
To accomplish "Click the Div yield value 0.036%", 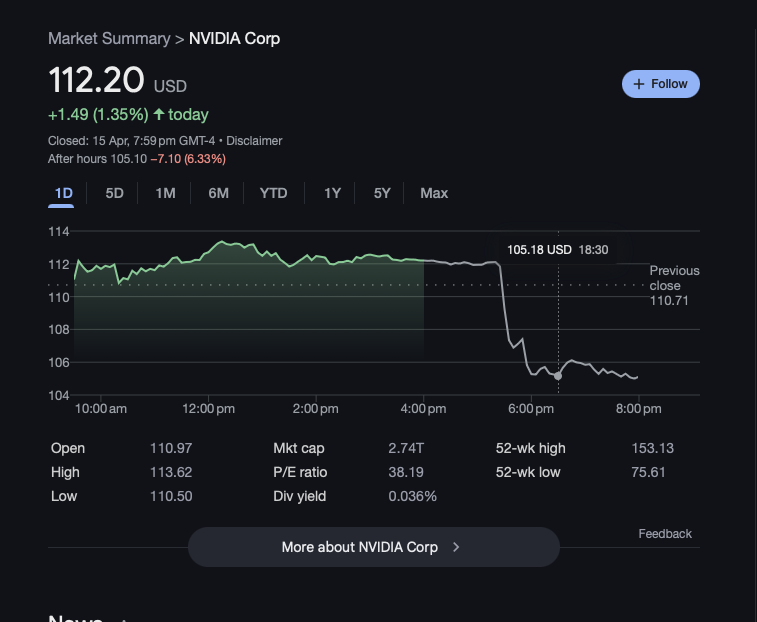I will [x=412, y=496].
